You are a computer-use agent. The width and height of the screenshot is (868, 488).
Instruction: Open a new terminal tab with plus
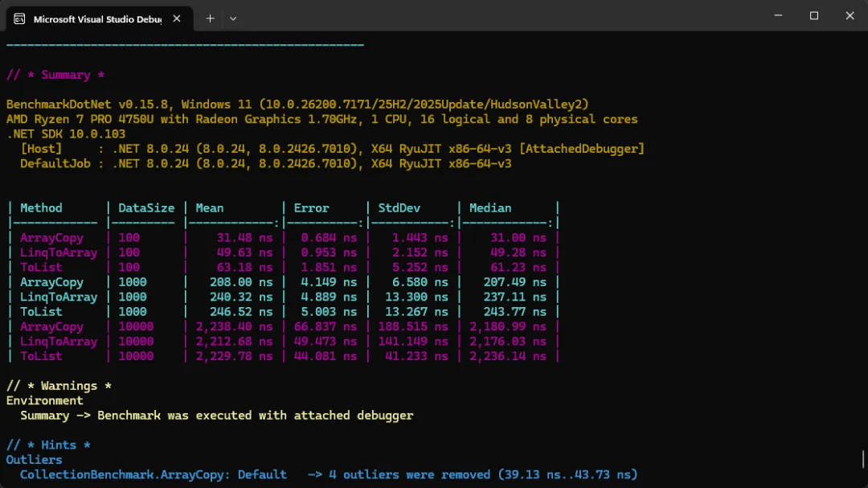point(211,18)
